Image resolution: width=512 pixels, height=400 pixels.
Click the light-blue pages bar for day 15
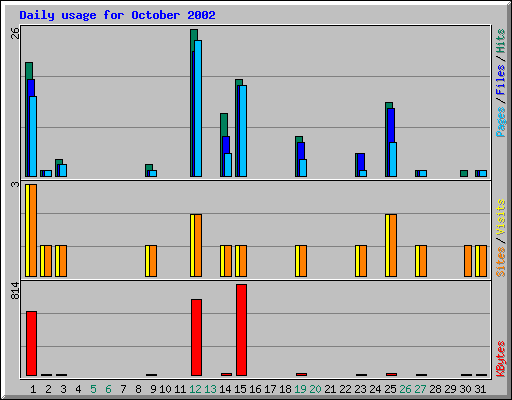pyautogui.click(x=243, y=131)
